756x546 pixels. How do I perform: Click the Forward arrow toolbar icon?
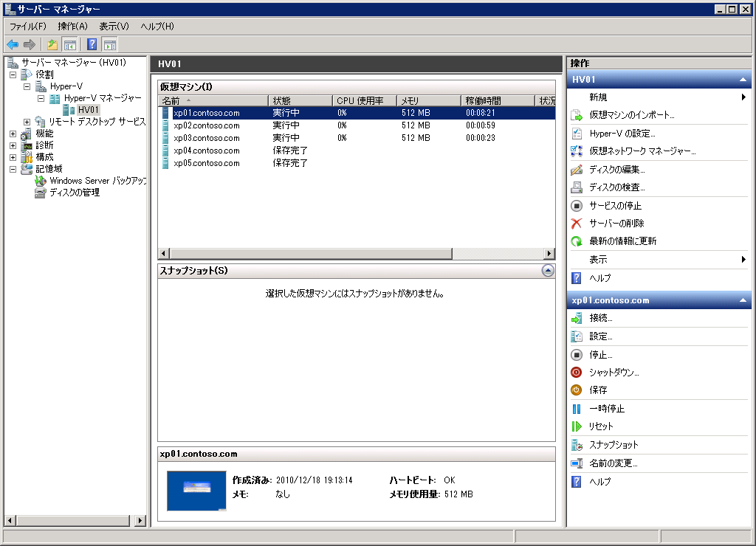click(30, 45)
